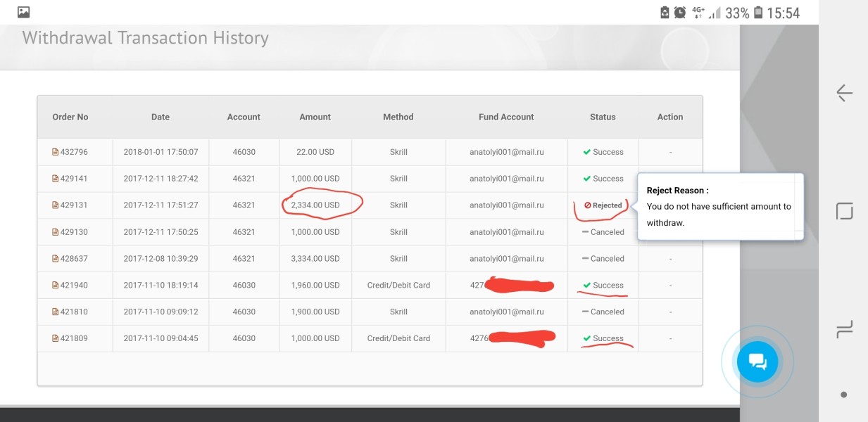Tap the Android home square button
Image resolution: width=868 pixels, height=422 pixels.
coord(844,211)
